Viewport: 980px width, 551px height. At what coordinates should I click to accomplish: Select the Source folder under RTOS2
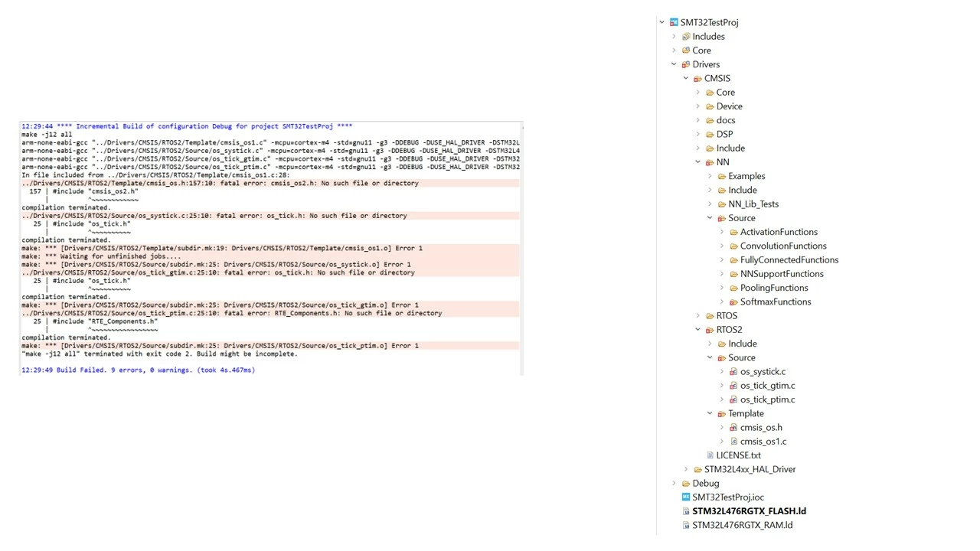[742, 357]
